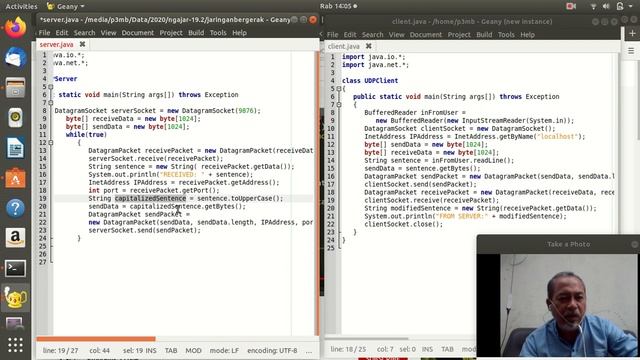The width and height of the screenshot is (640, 360).
Task: Open File menu in client.java window
Action: [x=332, y=35]
